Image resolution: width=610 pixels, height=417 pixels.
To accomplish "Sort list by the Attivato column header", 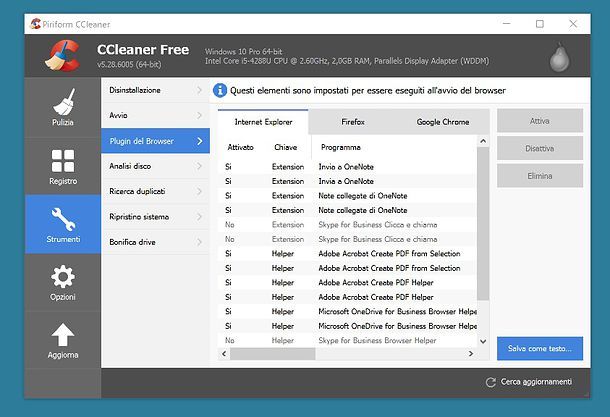I will [240, 147].
